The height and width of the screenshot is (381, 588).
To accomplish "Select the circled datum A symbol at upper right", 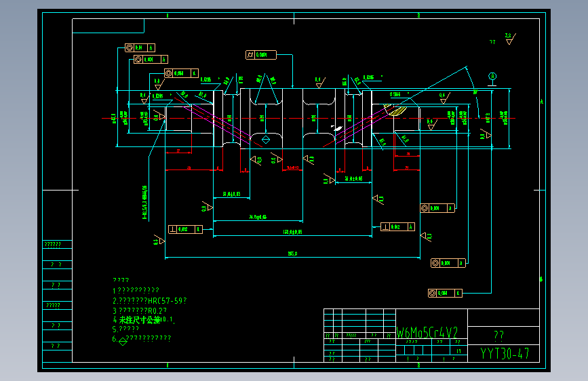I will (492, 77).
